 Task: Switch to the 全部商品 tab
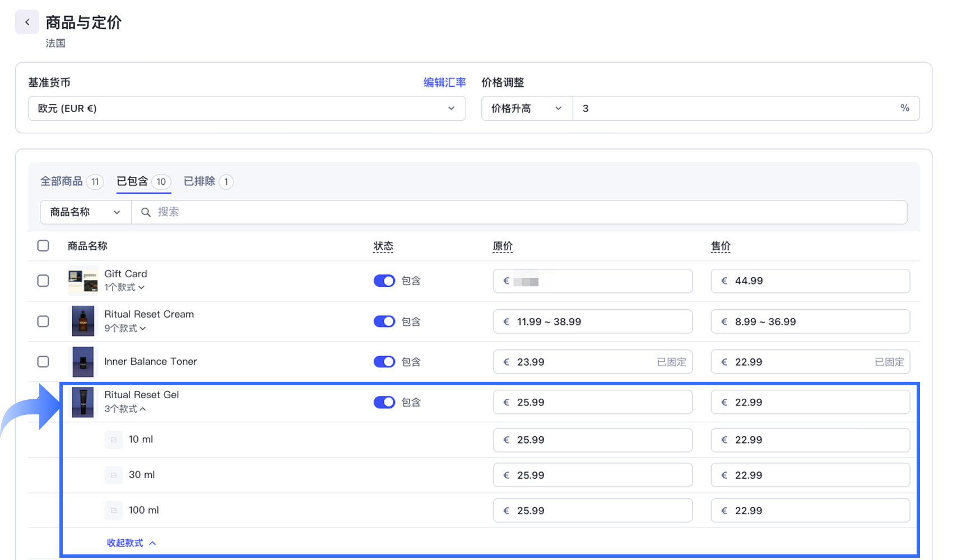(x=62, y=181)
